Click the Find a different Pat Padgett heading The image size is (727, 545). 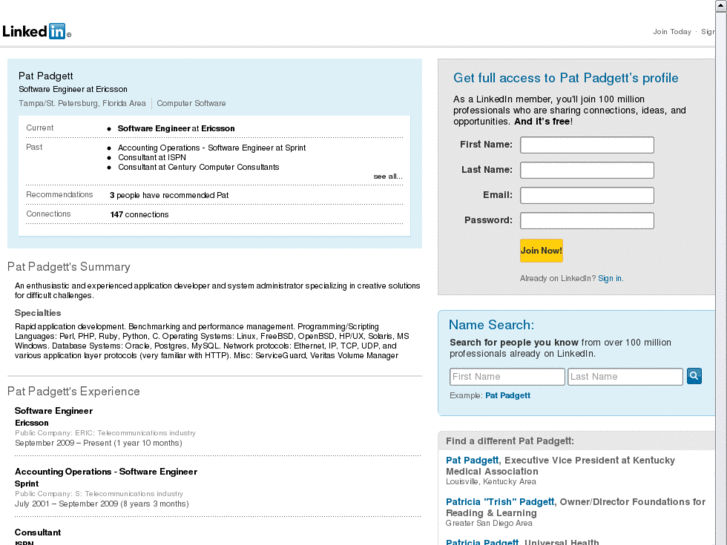[x=510, y=441]
